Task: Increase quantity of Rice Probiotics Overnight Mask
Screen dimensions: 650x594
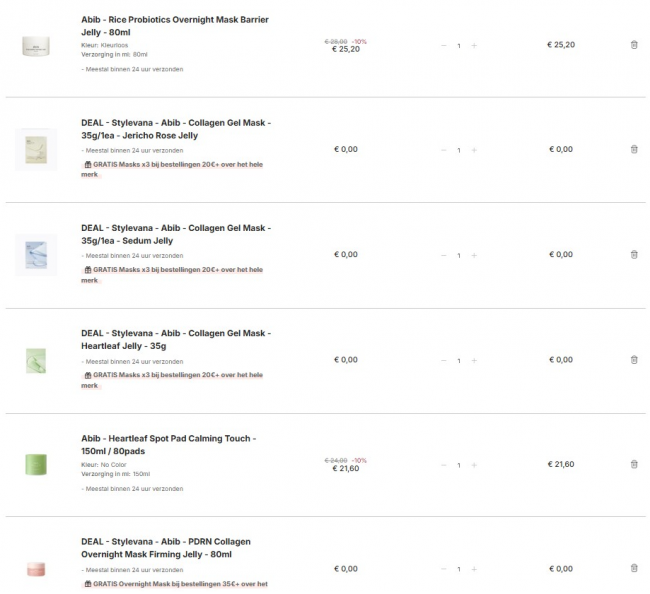Action: (x=474, y=45)
